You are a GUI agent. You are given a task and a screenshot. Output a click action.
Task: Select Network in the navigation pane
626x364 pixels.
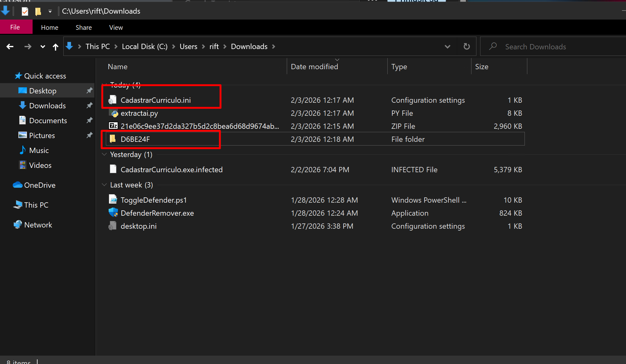pyautogui.click(x=38, y=225)
